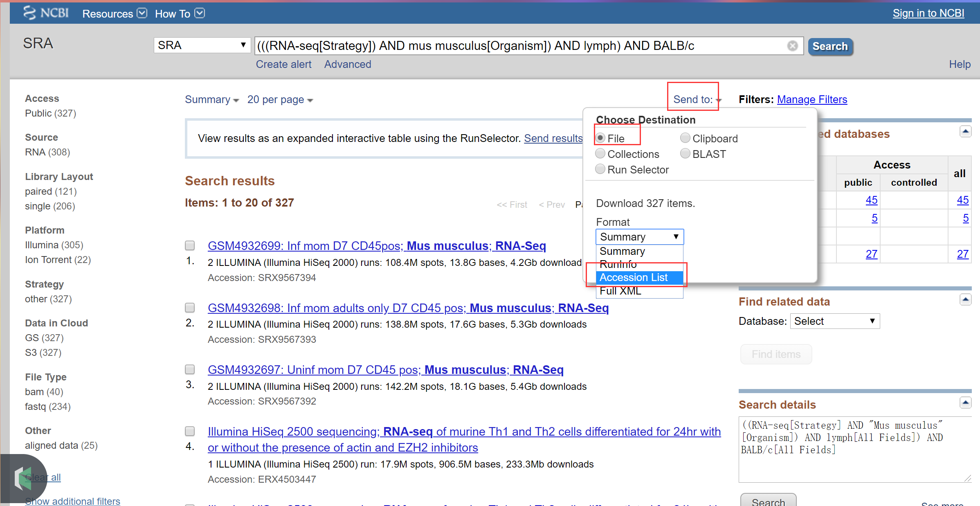This screenshot has height=506, width=980.
Task: Click the How To menu icon
Action: pos(201,13)
